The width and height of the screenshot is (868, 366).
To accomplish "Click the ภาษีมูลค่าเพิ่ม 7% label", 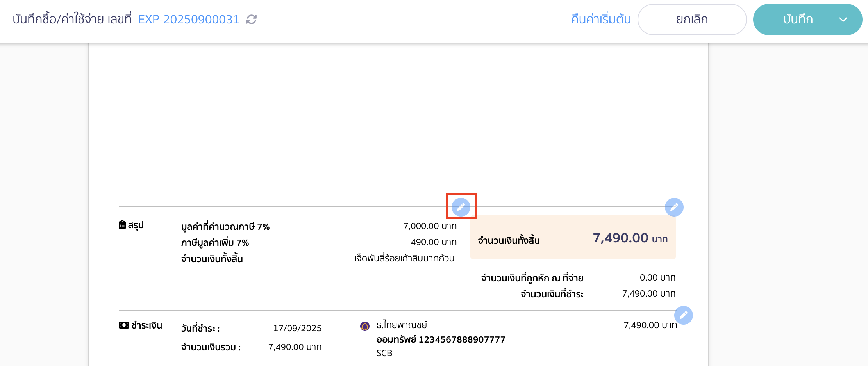I will coord(215,242).
